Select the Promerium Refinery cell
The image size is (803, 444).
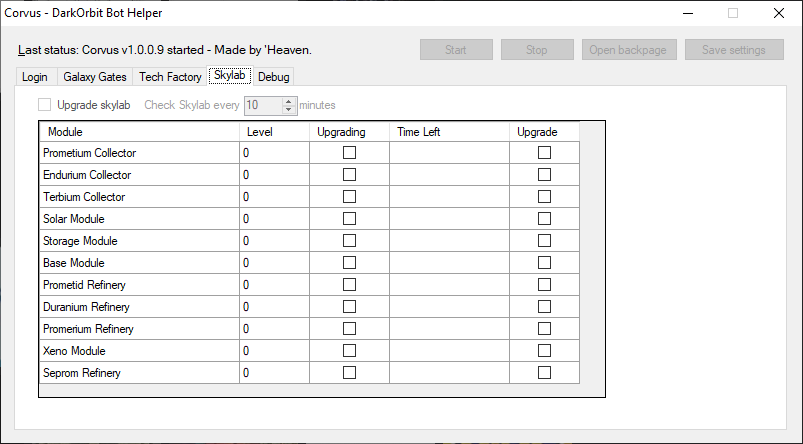click(139, 329)
